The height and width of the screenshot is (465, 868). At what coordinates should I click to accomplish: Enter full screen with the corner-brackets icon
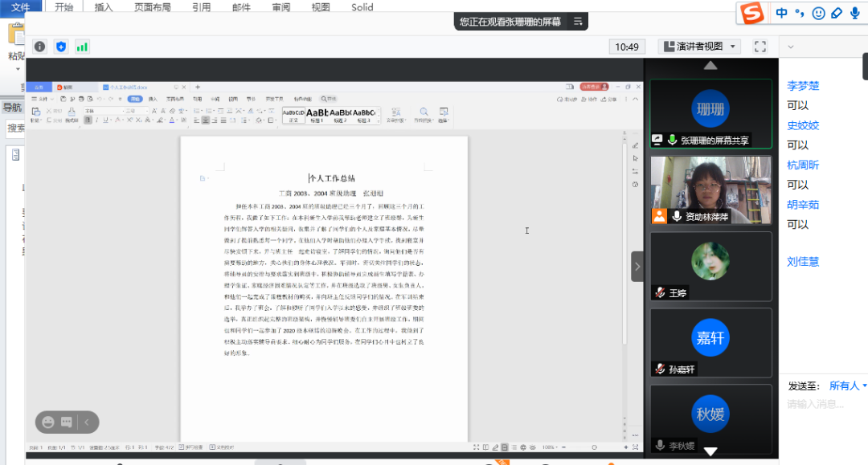759,47
